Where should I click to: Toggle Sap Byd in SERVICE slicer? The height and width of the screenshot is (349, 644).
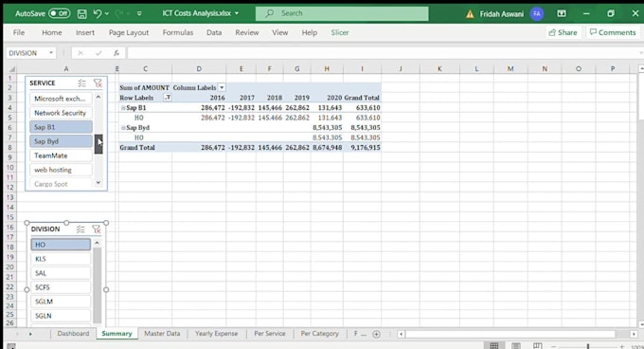(61, 141)
